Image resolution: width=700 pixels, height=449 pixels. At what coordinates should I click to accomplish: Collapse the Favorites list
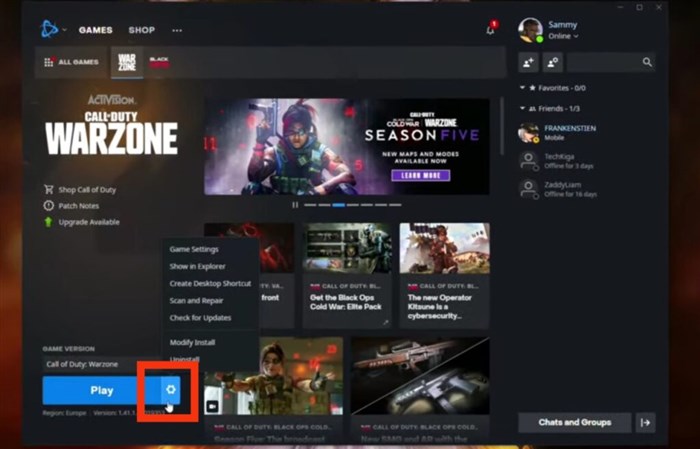[x=522, y=88]
